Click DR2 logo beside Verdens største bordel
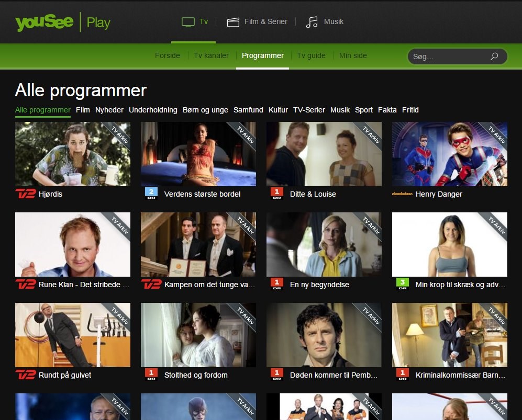Screen dimensions: 522x420 (151, 194)
